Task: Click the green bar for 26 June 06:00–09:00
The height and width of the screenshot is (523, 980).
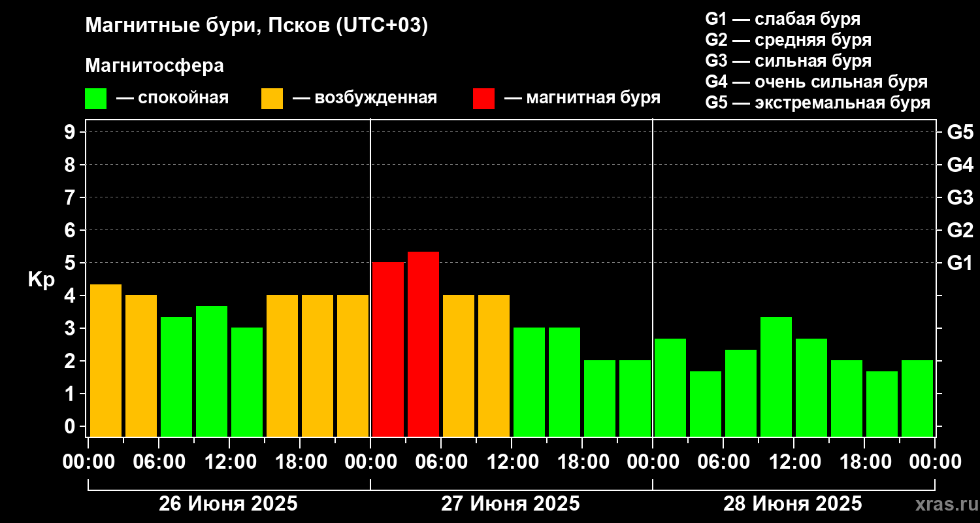Action: pos(176,377)
